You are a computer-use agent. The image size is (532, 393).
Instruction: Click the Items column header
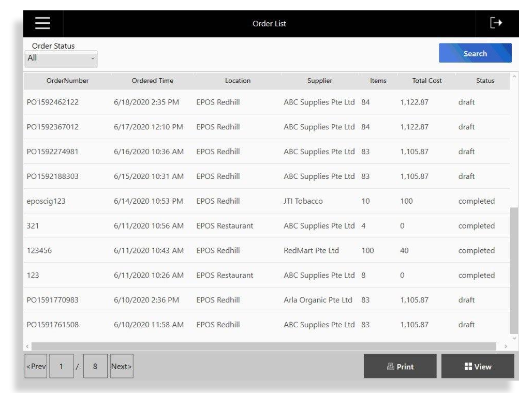378,81
